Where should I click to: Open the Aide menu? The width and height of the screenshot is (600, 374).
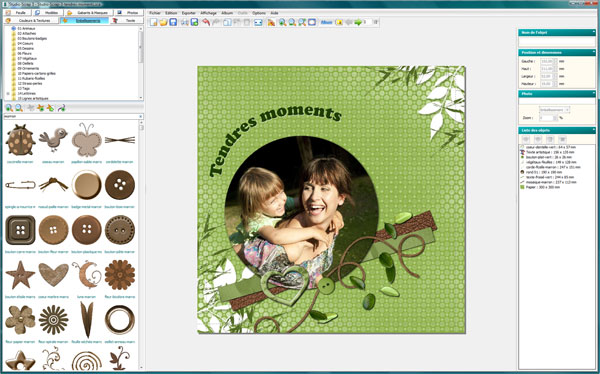point(274,13)
